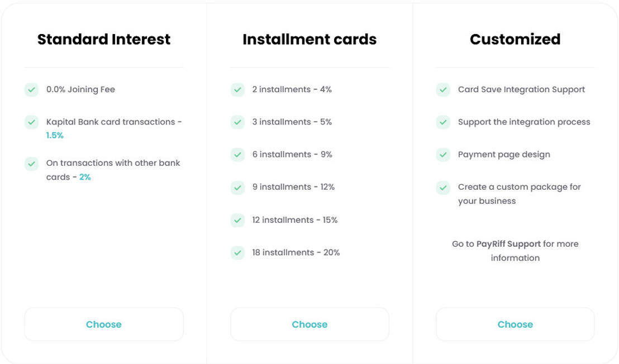Click the checkmark for 9 installments - 12%
Viewport: 619px width, 364px height.
coord(237,187)
